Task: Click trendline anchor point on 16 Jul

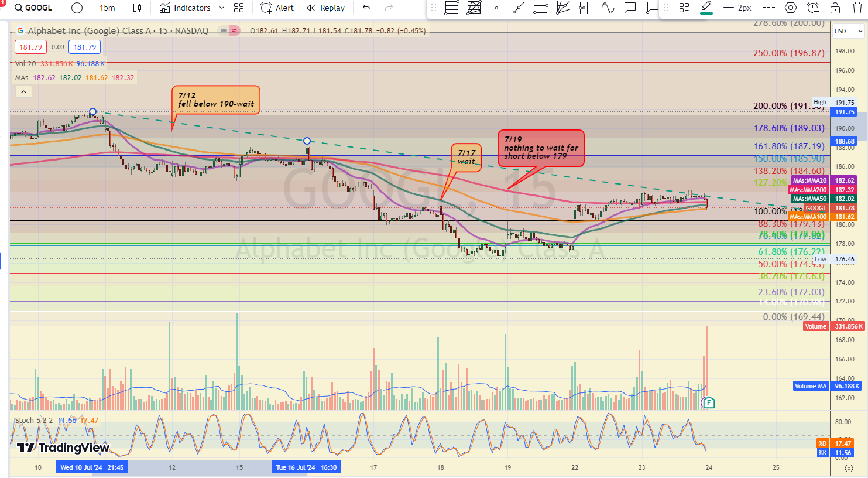Action: (x=307, y=141)
